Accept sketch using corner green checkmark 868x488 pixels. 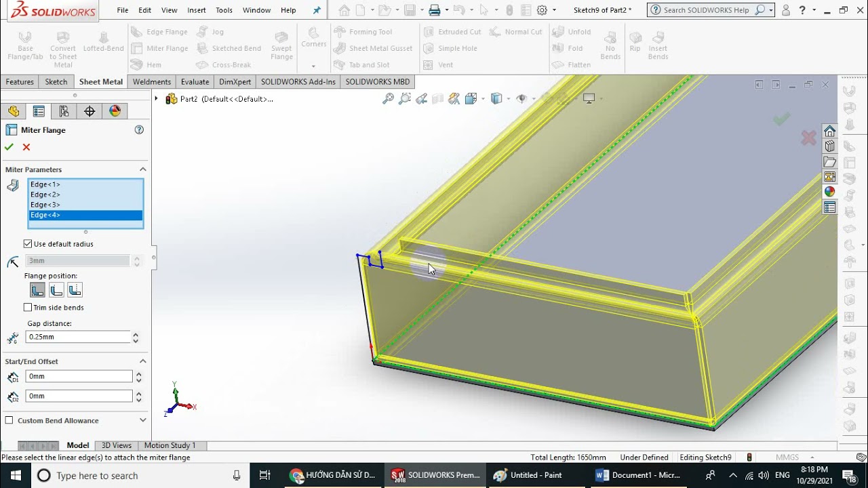click(x=781, y=119)
